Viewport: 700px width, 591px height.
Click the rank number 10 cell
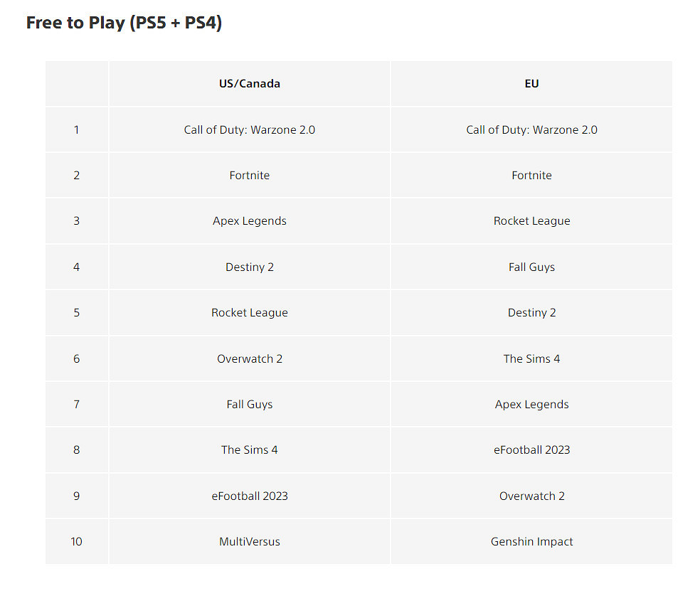pyautogui.click(x=76, y=542)
